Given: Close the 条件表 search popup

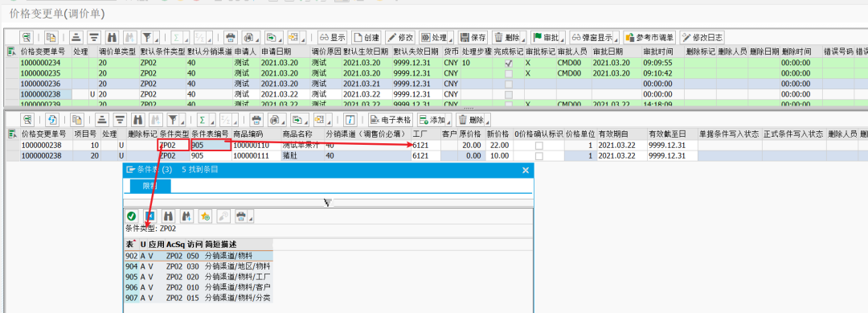Looking at the screenshot, I should tap(526, 170).
